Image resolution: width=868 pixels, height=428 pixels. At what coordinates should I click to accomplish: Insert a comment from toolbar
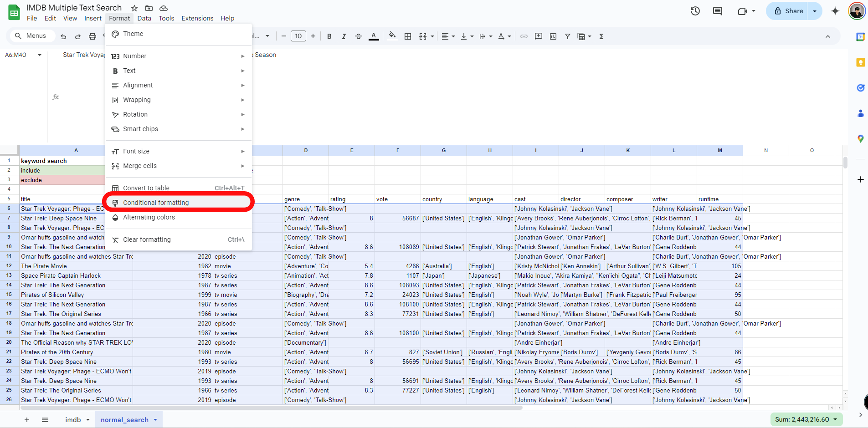(x=539, y=36)
